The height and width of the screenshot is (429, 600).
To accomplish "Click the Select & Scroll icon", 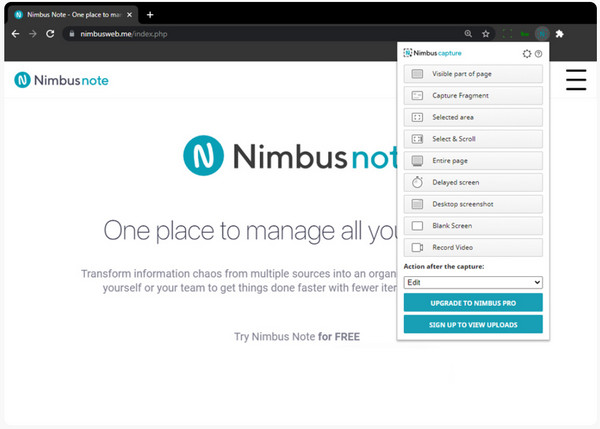I will [x=417, y=139].
